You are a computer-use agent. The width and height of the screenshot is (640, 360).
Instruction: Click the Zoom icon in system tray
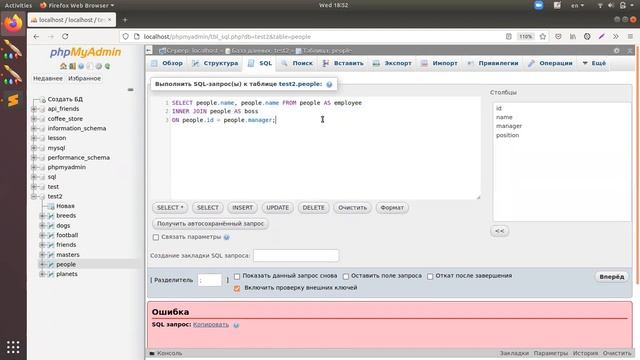(x=539, y=5)
